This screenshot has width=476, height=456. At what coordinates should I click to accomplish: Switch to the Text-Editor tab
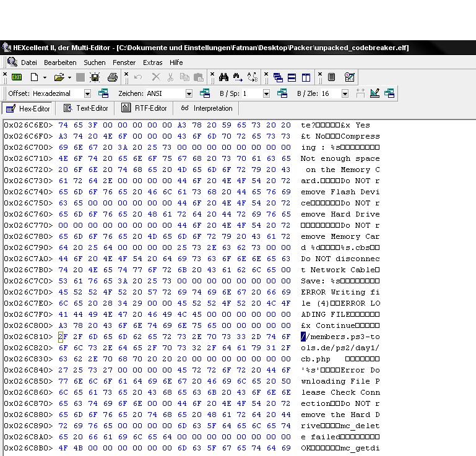click(85, 108)
